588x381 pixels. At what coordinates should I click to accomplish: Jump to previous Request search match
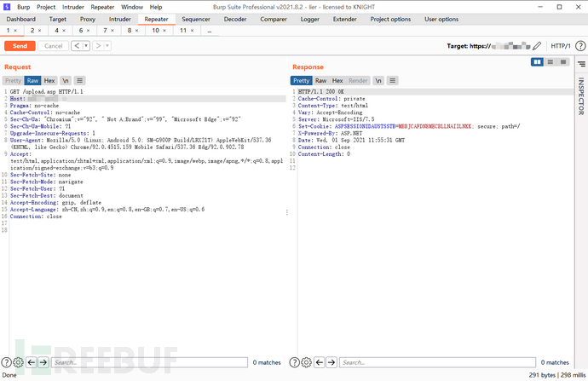click(32, 362)
